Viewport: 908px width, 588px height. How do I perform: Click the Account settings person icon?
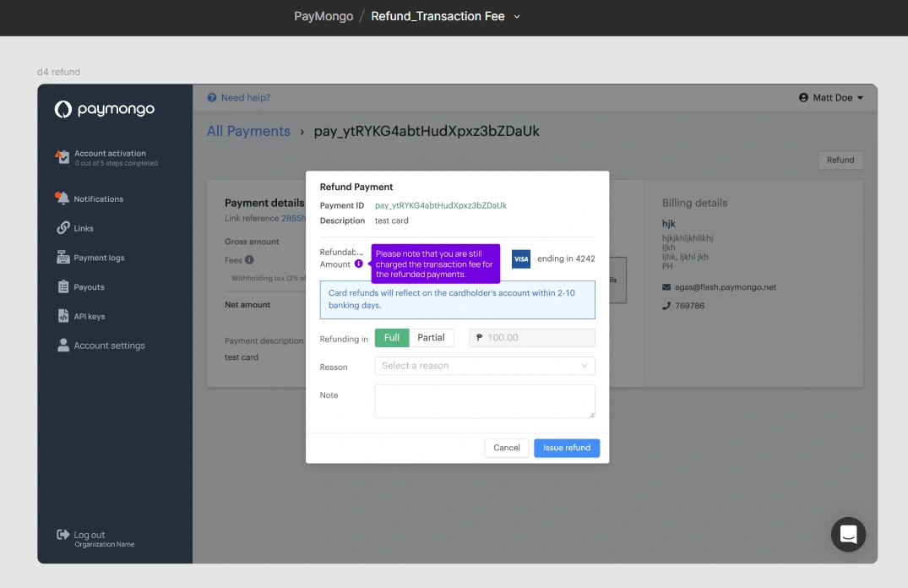coord(63,346)
